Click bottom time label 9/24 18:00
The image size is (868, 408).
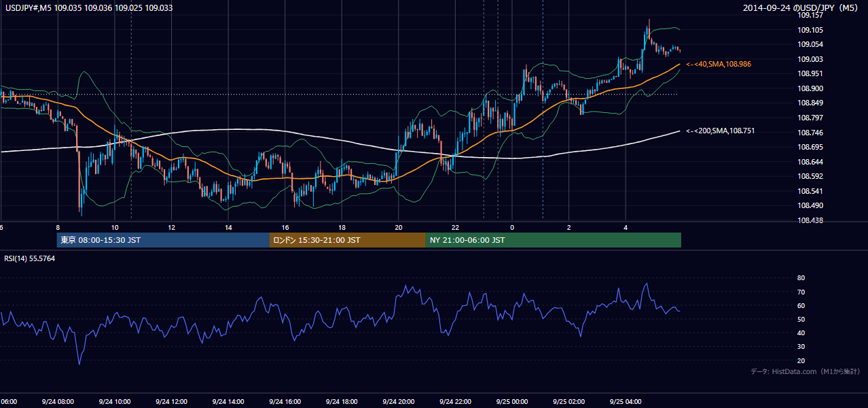click(342, 402)
